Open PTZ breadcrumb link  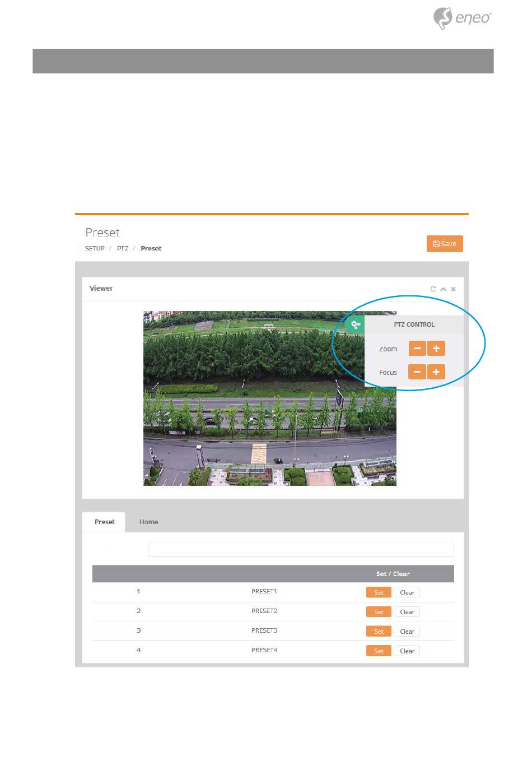coord(123,248)
